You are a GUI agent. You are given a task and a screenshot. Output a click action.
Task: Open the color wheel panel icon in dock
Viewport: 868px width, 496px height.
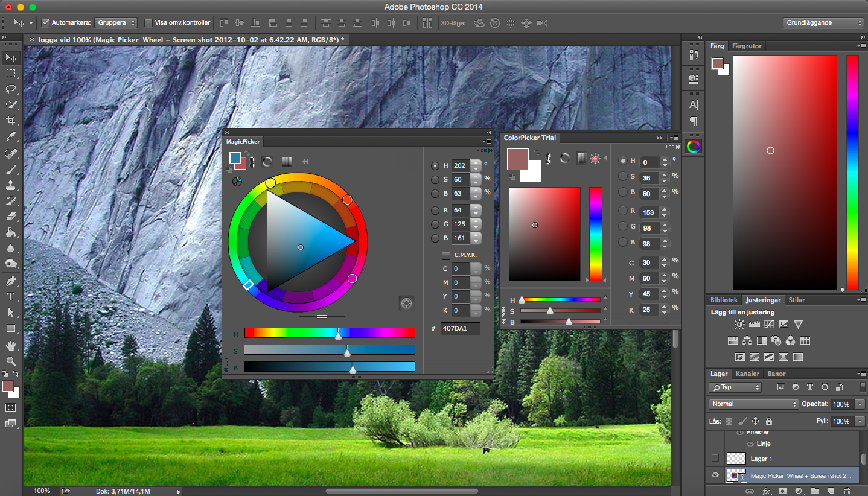694,147
